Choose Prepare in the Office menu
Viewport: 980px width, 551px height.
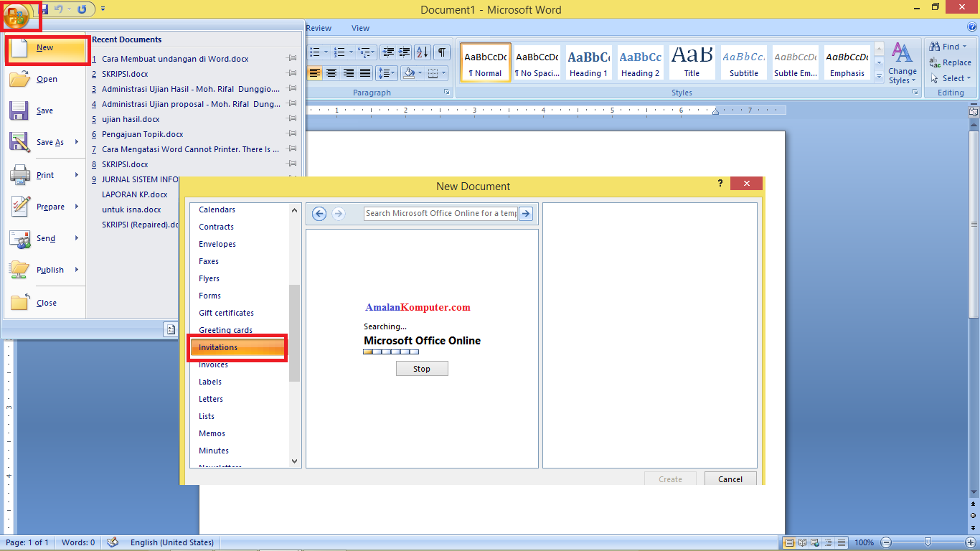coord(44,207)
